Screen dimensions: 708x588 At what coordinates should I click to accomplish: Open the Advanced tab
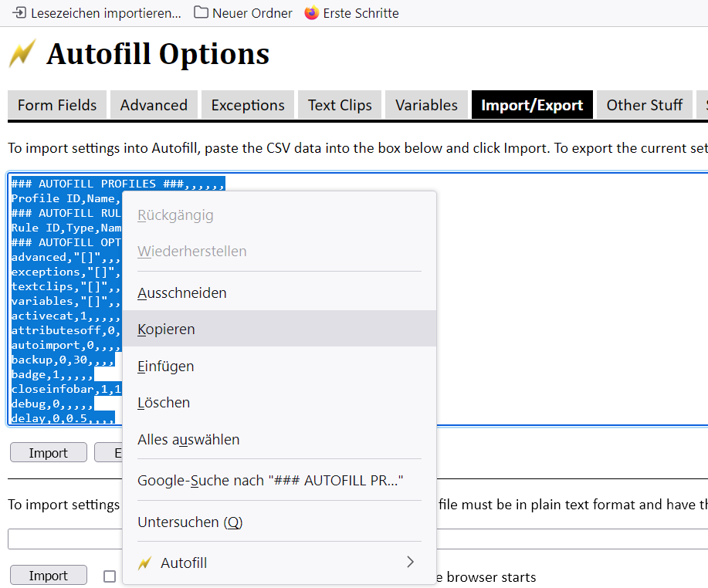[154, 105]
